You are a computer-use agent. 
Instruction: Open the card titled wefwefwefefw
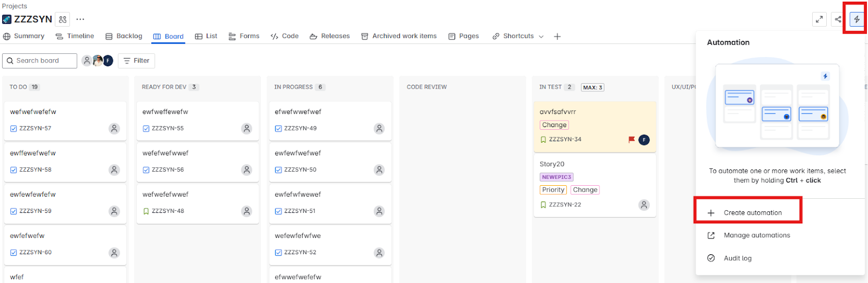[x=65, y=121]
